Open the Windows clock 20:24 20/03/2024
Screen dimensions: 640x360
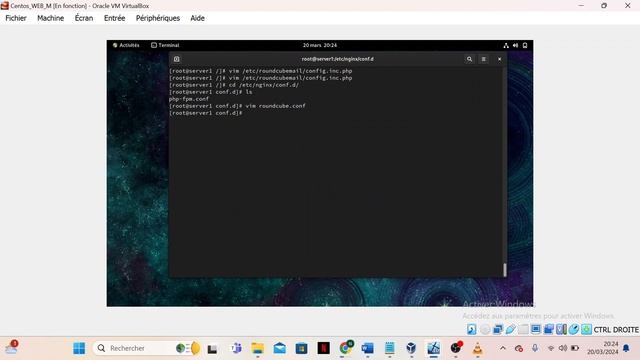click(x=603, y=348)
